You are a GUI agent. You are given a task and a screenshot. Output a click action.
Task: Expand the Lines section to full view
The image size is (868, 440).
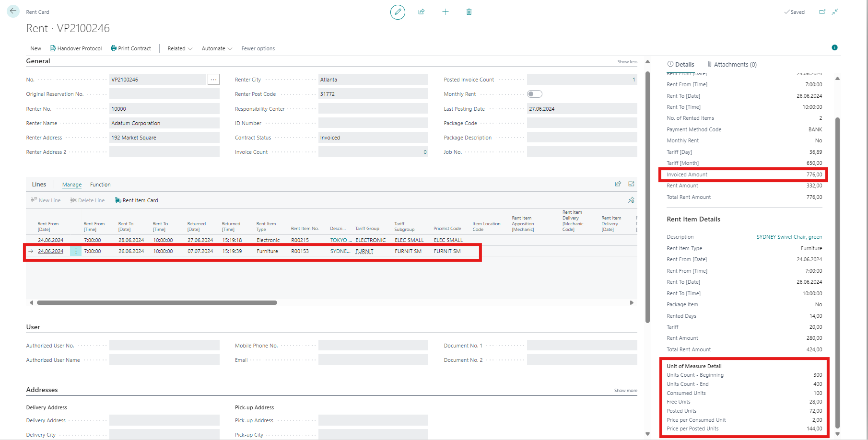point(631,184)
